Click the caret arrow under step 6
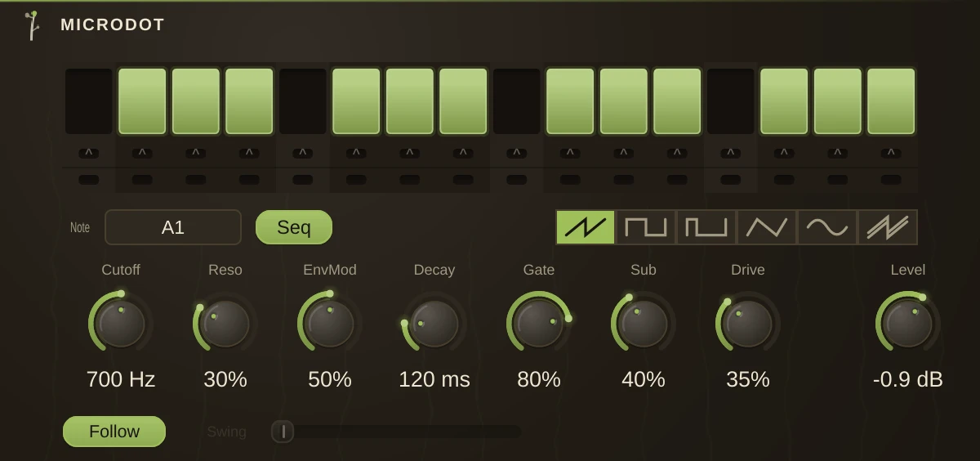 click(356, 153)
